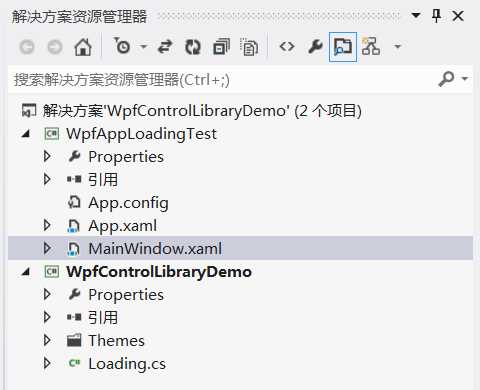Screen dimensions: 480x390
Task: Click wrench icon of WpfControlLibraryDemo Properties
Action: pyautogui.click(x=74, y=294)
